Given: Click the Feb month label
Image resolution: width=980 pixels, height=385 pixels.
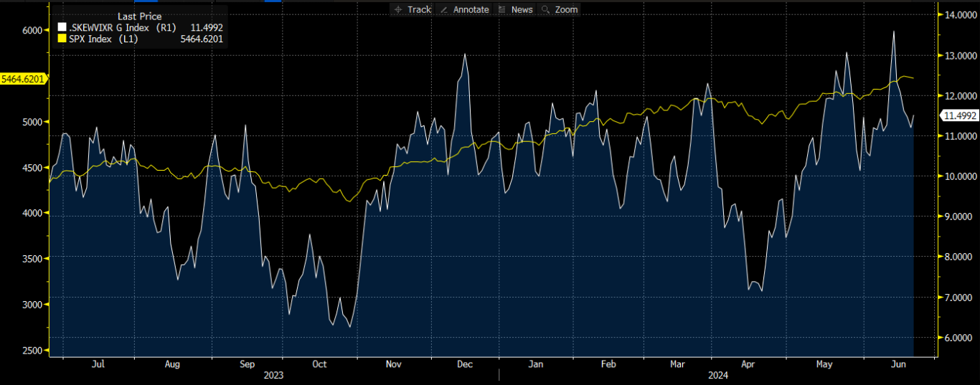Looking at the screenshot, I should click(608, 364).
